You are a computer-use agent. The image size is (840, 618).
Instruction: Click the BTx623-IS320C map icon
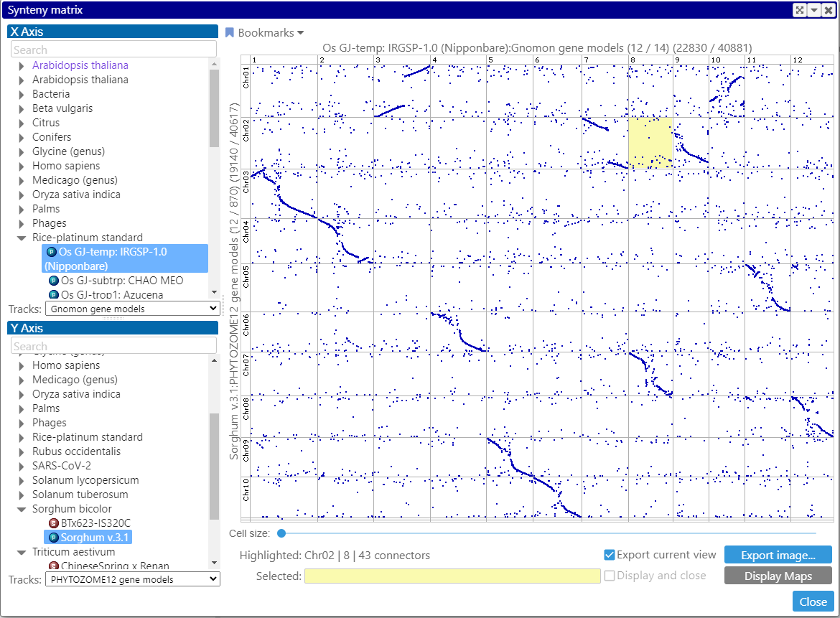click(54, 523)
